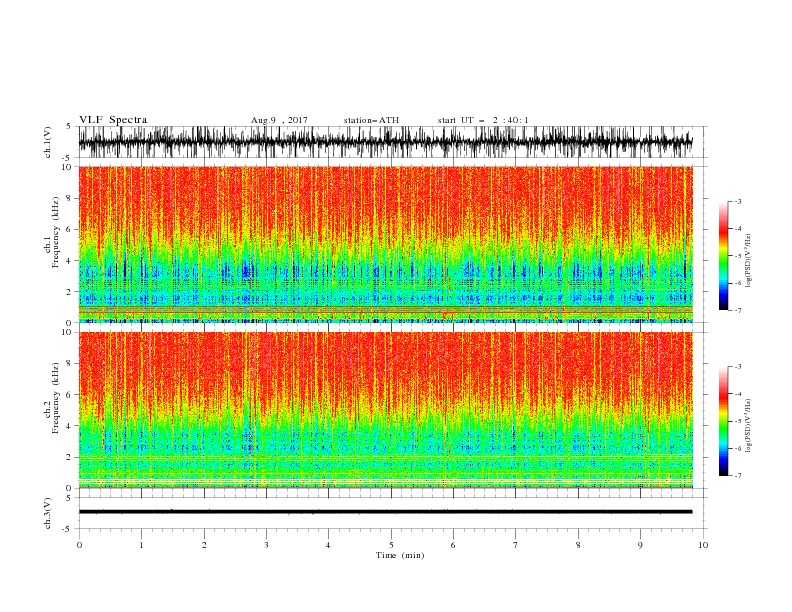Click the "10" tick on the time axis
792x612 pixels.
(703, 545)
